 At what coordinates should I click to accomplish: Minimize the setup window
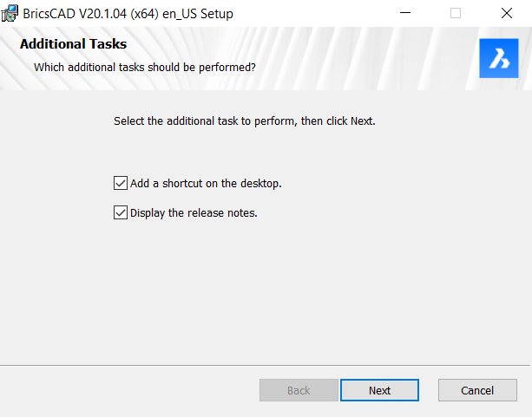[405, 13]
